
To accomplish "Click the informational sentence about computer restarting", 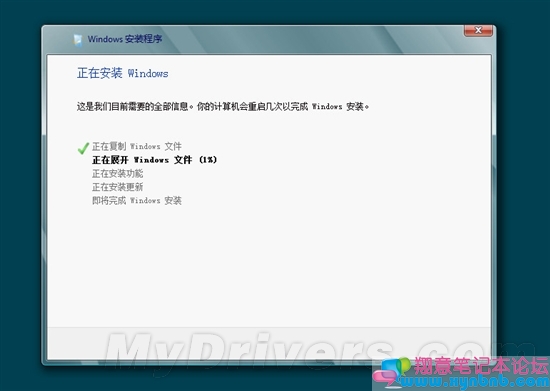I will point(223,106).
